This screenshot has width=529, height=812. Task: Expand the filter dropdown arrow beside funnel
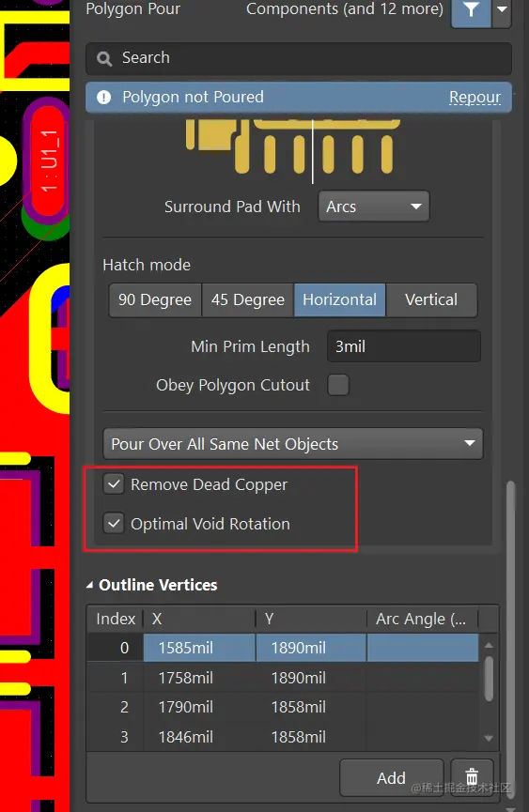(x=502, y=10)
